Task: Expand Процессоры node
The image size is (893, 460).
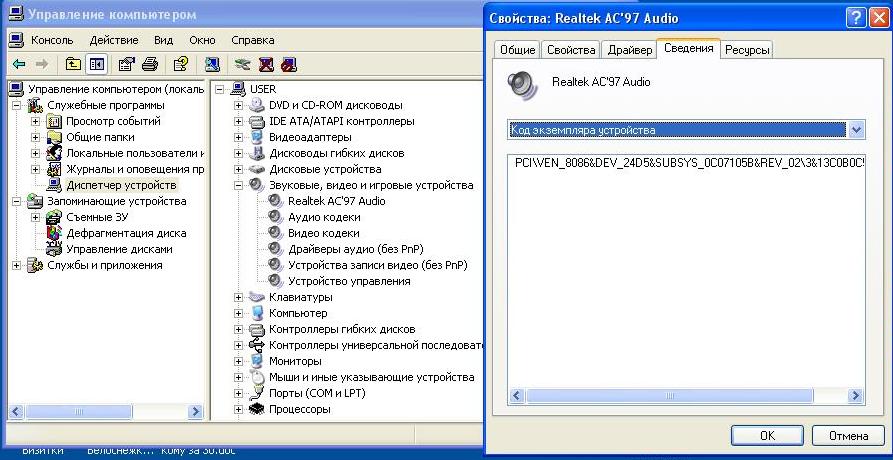Action: pyautogui.click(x=239, y=409)
